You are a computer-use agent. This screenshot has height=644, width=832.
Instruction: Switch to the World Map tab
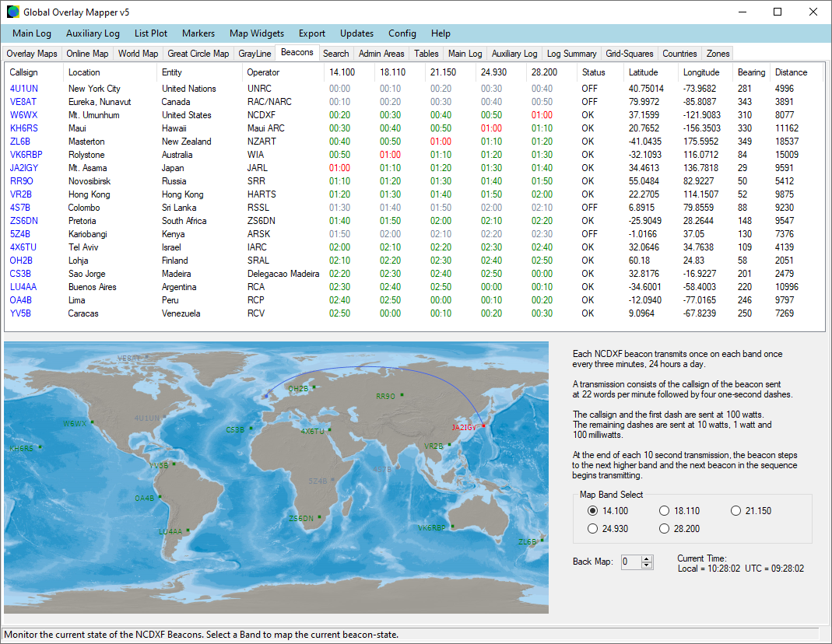click(x=138, y=54)
